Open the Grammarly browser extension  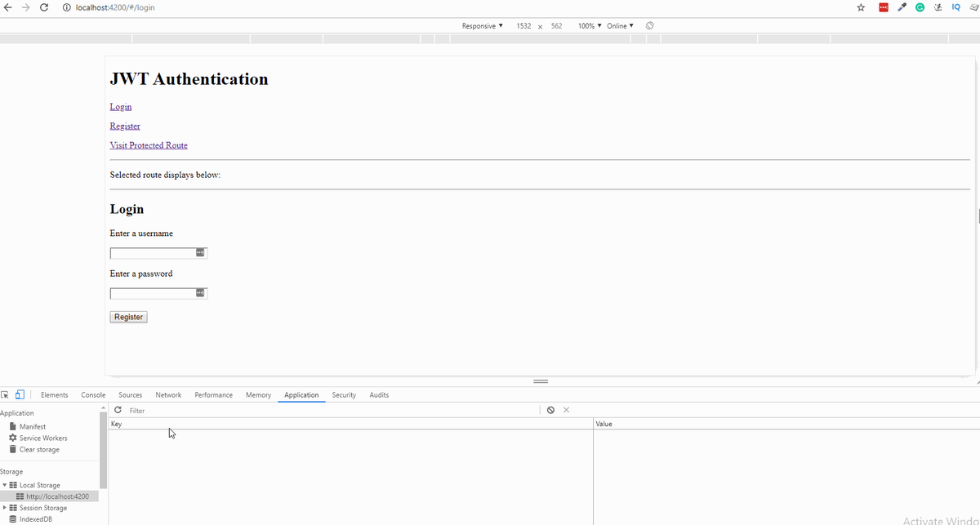(920, 7)
